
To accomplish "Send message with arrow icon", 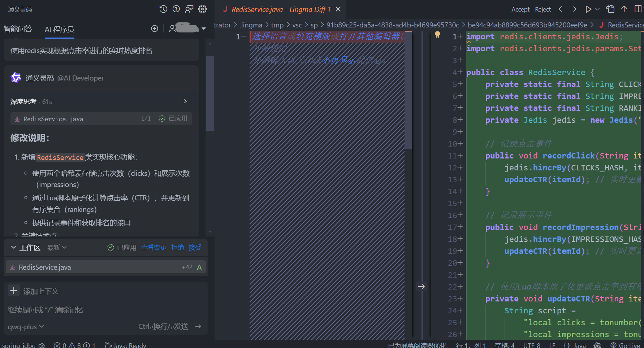I will pyautogui.click(x=198, y=326).
